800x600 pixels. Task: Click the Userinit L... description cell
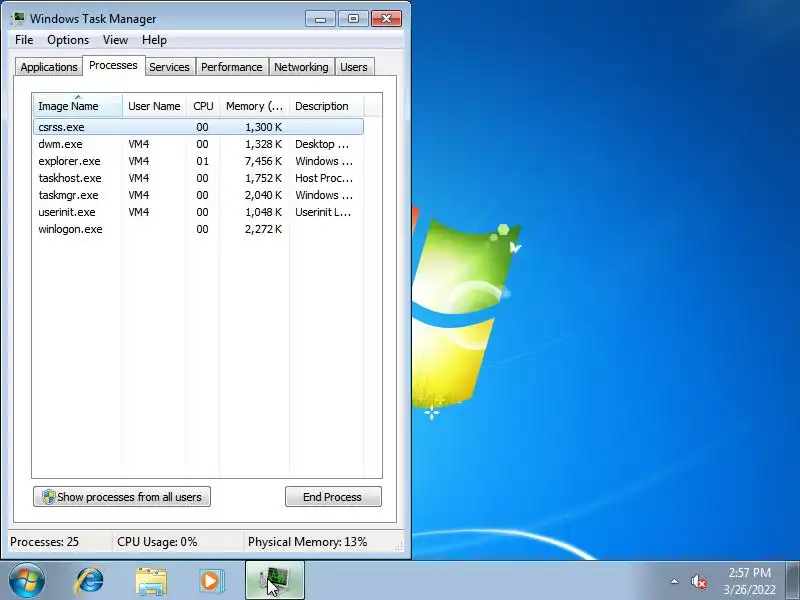pos(323,212)
